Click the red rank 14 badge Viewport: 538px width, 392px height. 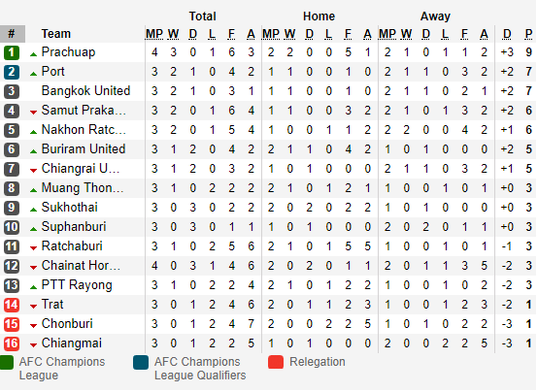pos(12,305)
